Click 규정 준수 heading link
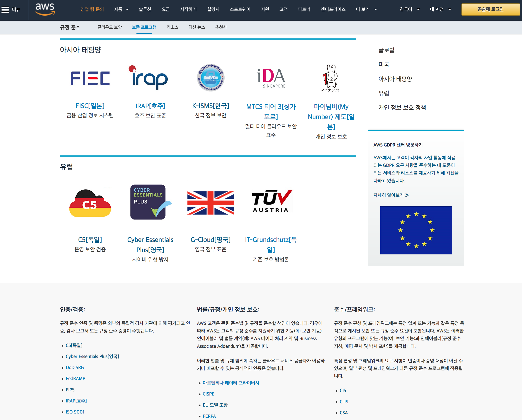 70,27
